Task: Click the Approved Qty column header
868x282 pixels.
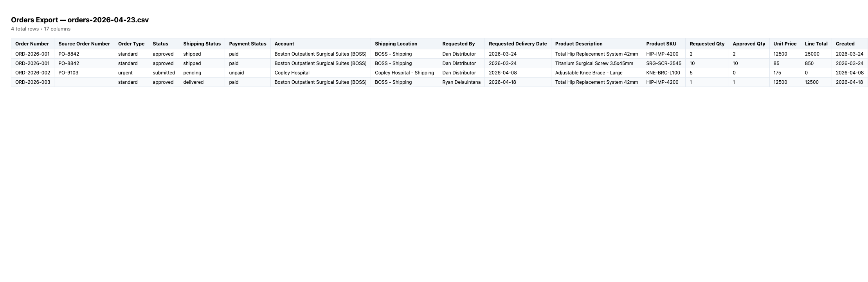Action: [x=749, y=44]
